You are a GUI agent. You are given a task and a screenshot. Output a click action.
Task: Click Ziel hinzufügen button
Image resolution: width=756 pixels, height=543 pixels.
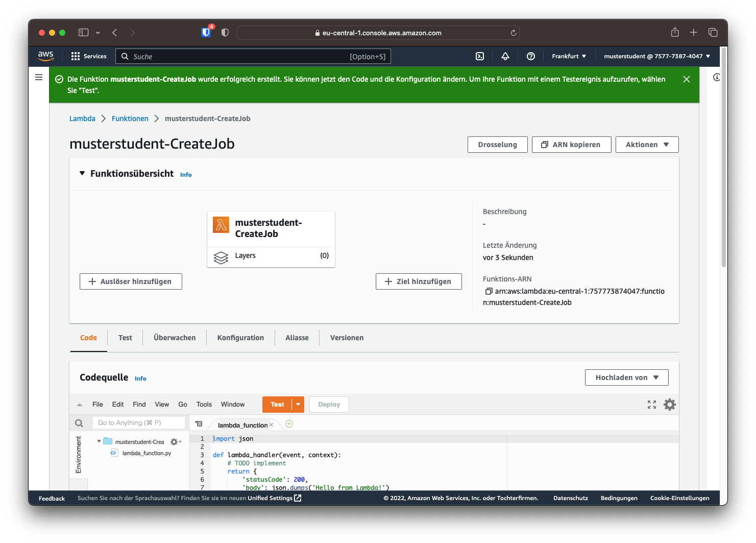419,281
